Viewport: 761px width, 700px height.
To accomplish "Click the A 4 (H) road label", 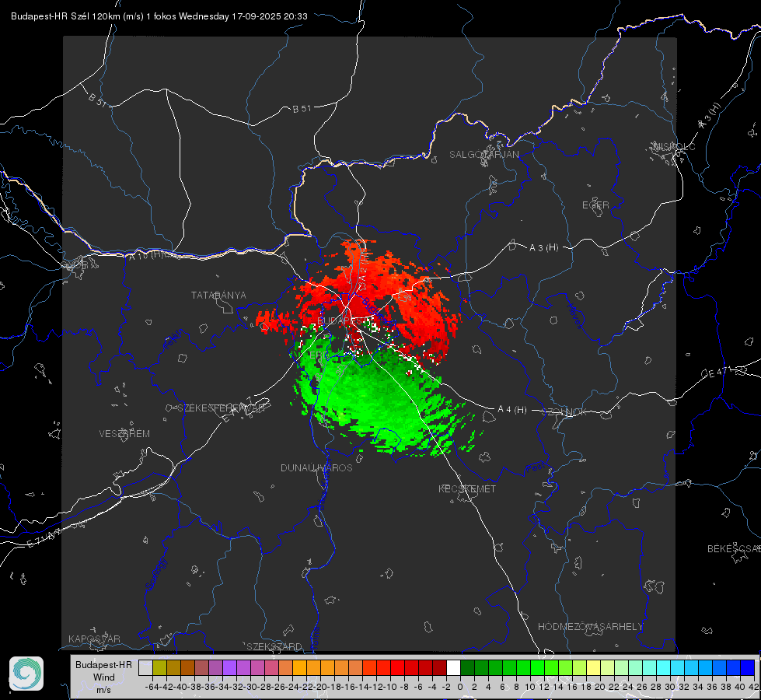I will click(x=512, y=410).
